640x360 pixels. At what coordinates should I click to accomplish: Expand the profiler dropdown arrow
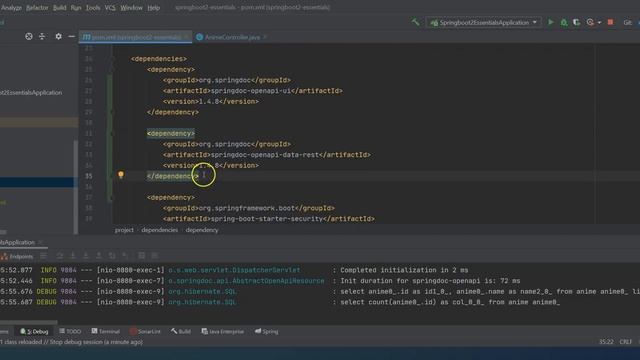click(599, 23)
